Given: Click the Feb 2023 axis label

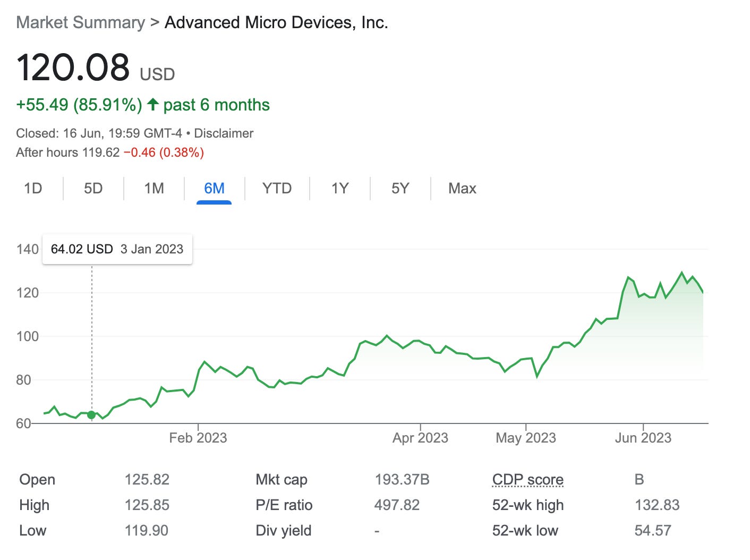Looking at the screenshot, I should click(x=198, y=438).
